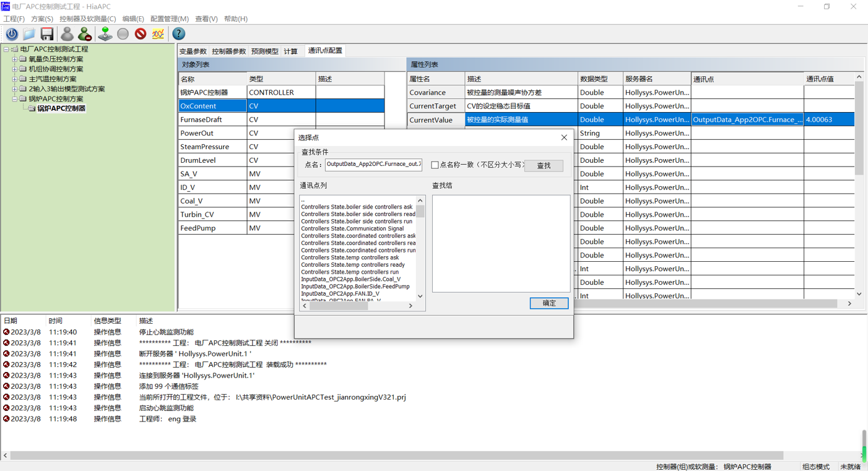Click the green joystick controller icon

105,34
